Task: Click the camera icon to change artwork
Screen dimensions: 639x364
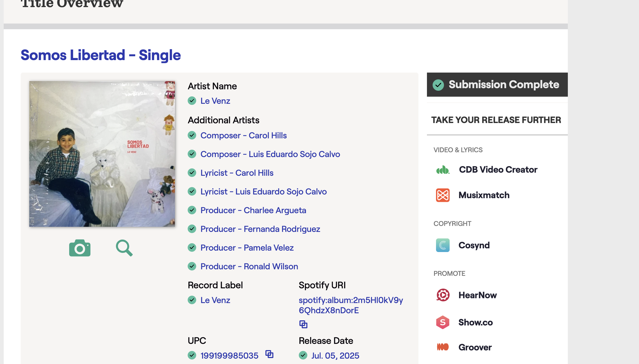Action: [80, 248]
